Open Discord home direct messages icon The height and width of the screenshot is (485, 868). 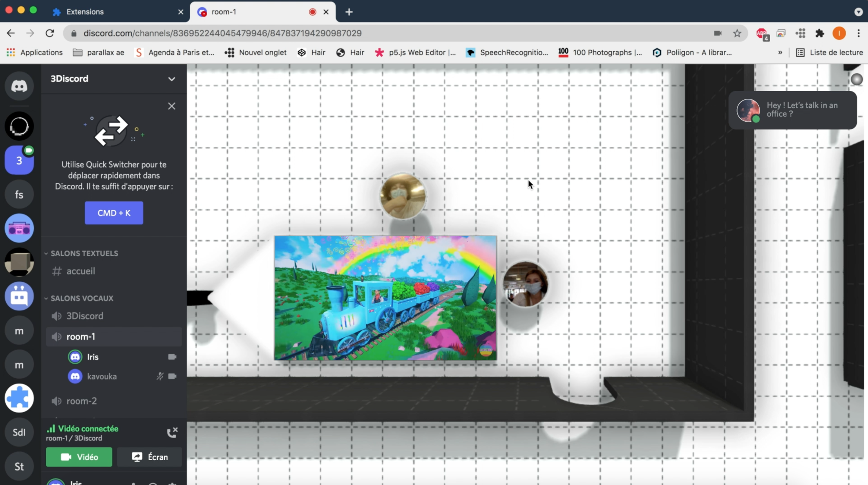pos(19,86)
